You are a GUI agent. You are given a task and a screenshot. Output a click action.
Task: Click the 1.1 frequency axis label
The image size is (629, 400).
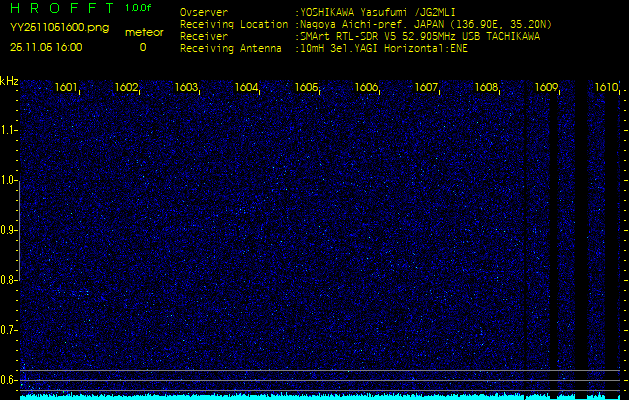[x=9, y=130]
